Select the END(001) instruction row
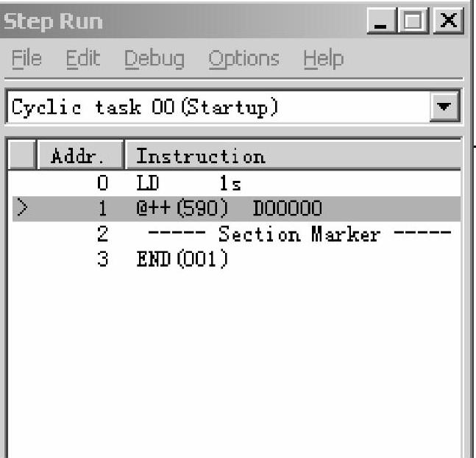476x458 pixels. (x=182, y=260)
